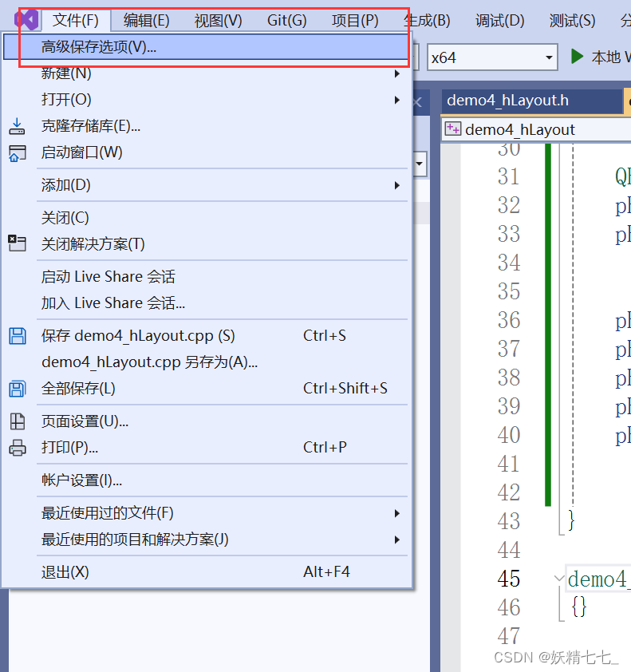The image size is (631, 672).
Task: Choose 全部保存(L)
Action: [x=206, y=389]
